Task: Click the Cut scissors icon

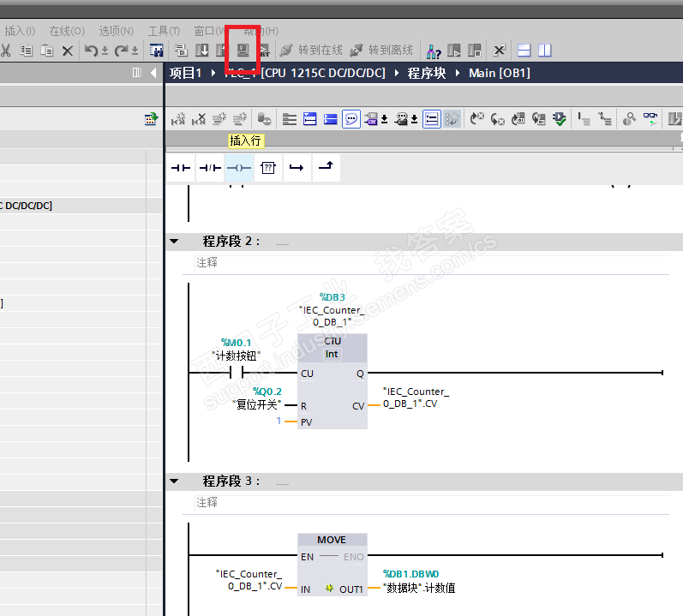Action: pos(6,51)
